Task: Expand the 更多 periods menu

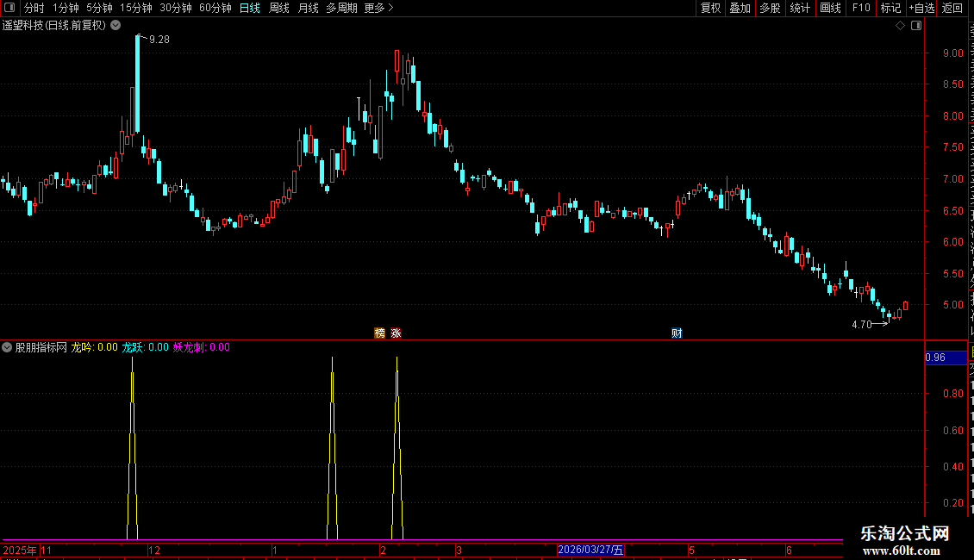Action: click(379, 8)
